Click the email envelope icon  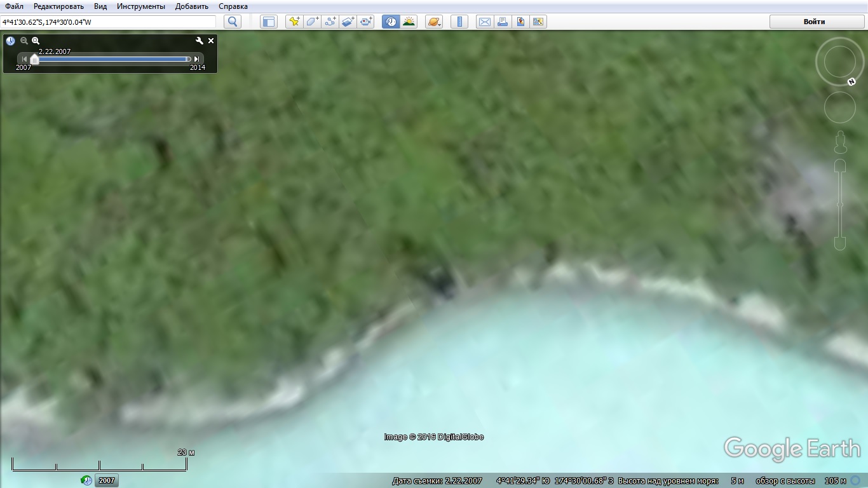[484, 22]
